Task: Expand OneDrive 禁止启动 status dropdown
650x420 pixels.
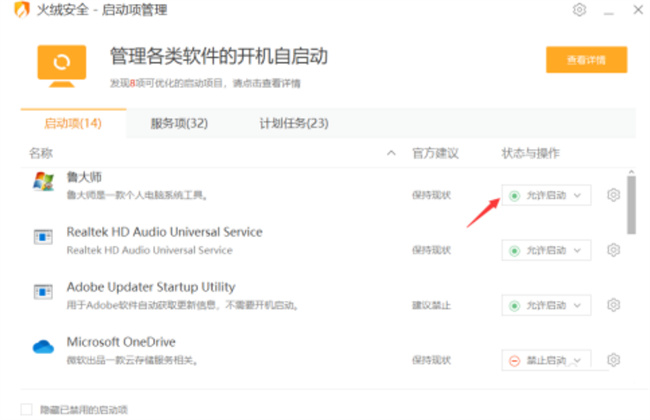Action: coord(546,360)
